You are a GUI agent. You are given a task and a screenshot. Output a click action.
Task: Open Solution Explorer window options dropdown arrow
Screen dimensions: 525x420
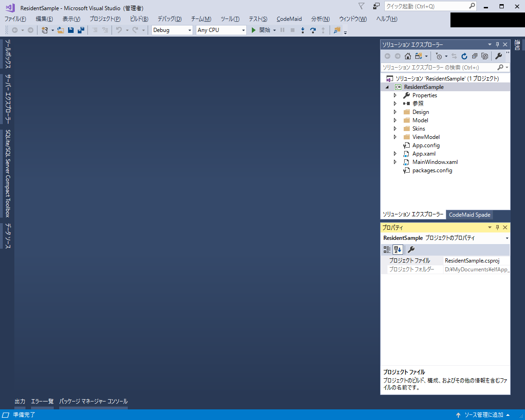click(489, 44)
